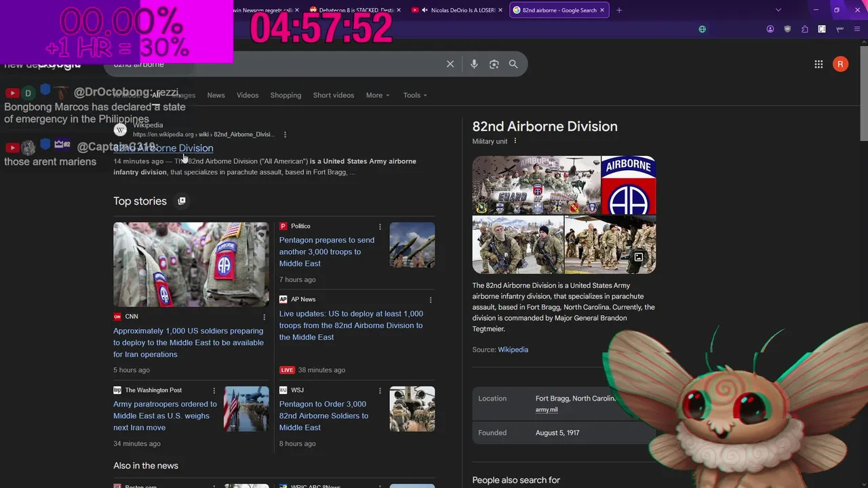Open the Google account avatar R
Viewport: 868px width, 488px height.
point(840,64)
